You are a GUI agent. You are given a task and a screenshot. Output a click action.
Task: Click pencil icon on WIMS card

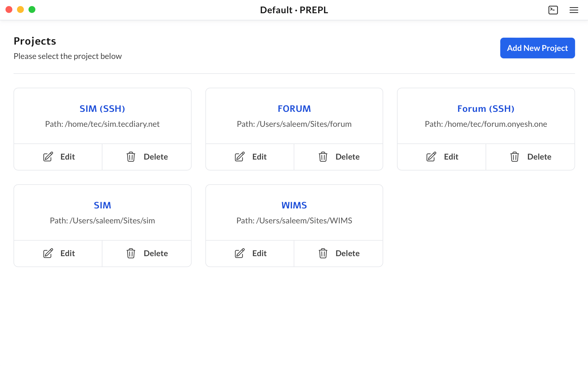pyautogui.click(x=240, y=253)
